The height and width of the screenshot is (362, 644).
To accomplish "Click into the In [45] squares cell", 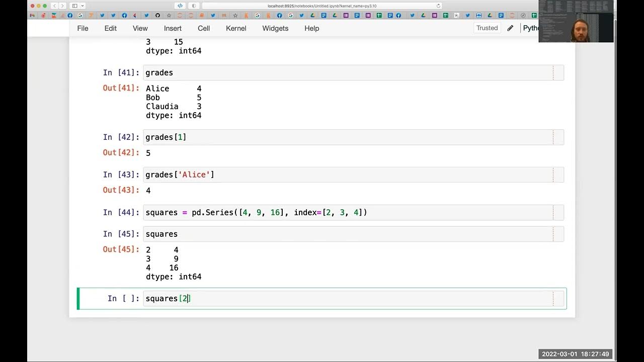I will coord(353,234).
